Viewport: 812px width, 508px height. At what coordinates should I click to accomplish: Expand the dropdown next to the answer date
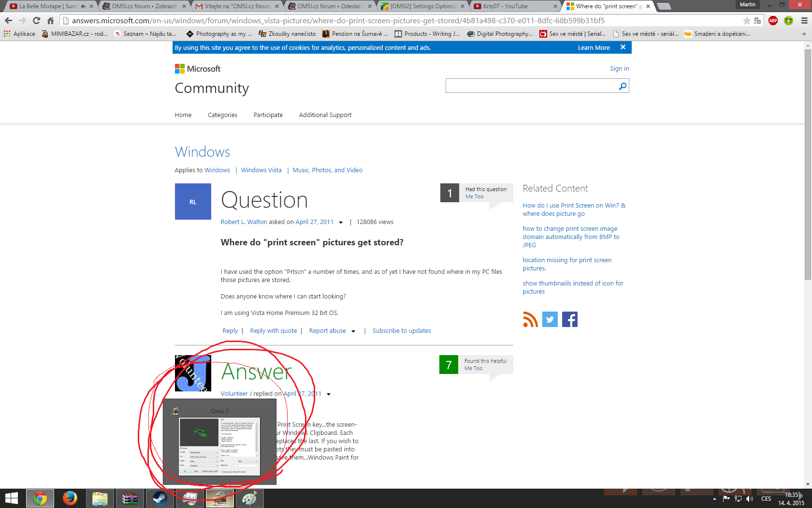pos(329,394)
